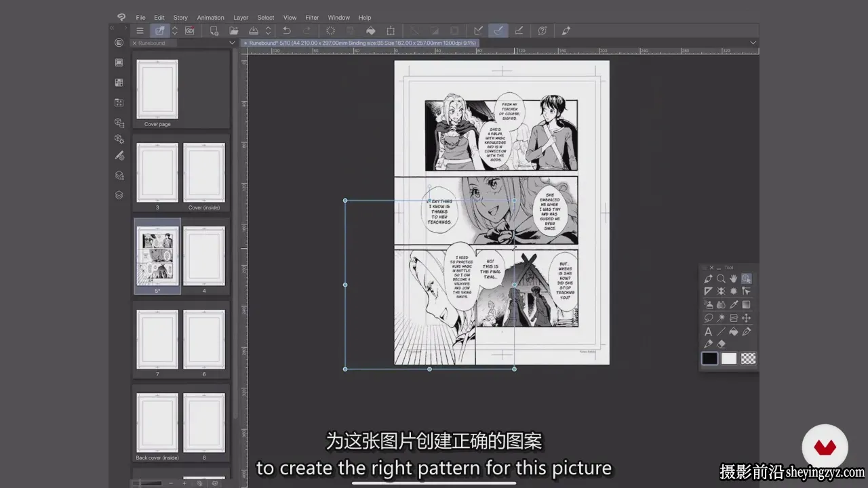The image size is (868, 488).
Task: Open the View menu
Action: 290,18
